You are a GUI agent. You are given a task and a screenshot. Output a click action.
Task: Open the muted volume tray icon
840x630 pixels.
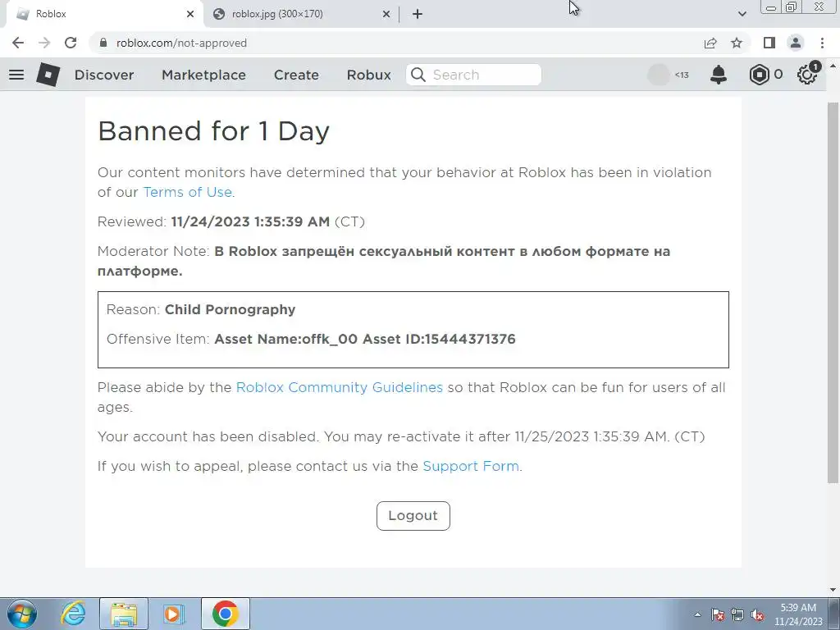tap(757, 614)
